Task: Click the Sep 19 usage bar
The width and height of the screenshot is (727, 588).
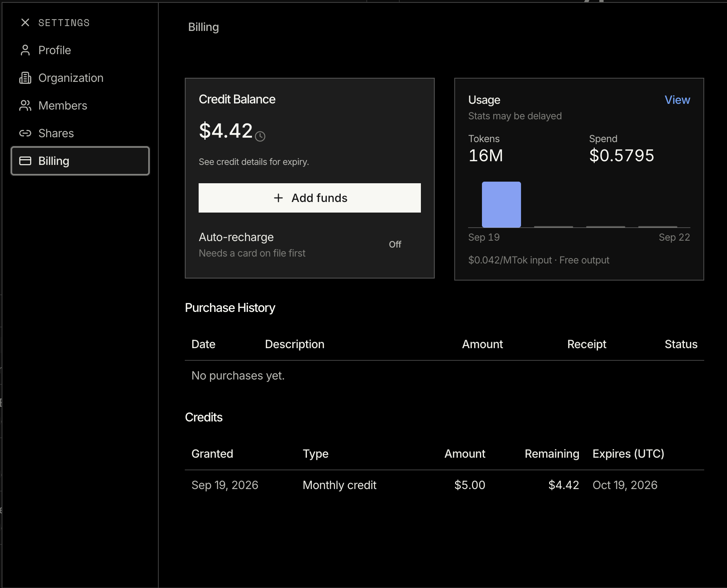Action: coord(501,204)
